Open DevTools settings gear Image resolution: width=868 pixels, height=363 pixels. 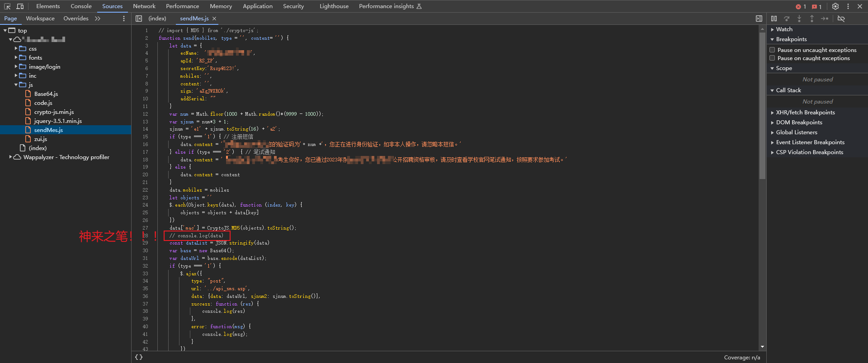(x=835, y=6)
